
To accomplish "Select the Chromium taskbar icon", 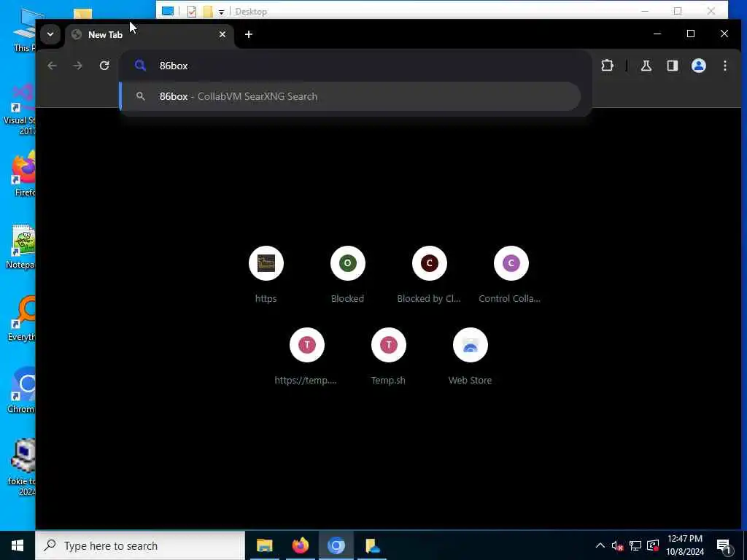I will [x=336, y=545].
